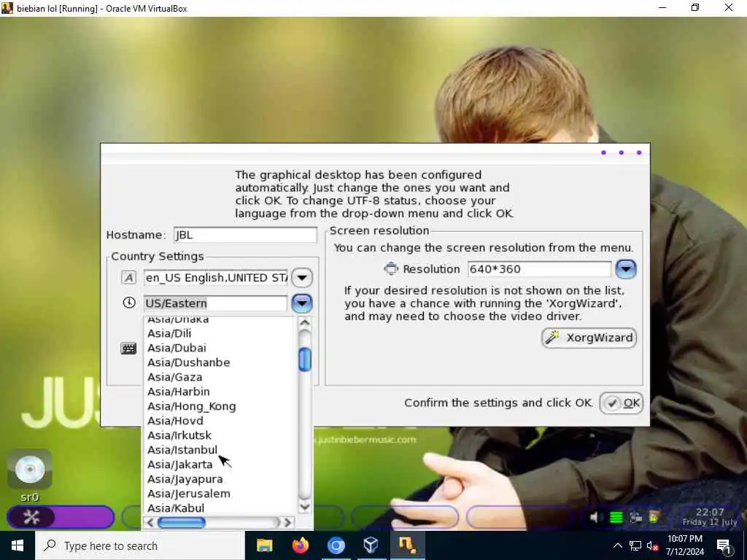Select Asia/Hovd timezone
747x560 pixels.
click(175, 421)
